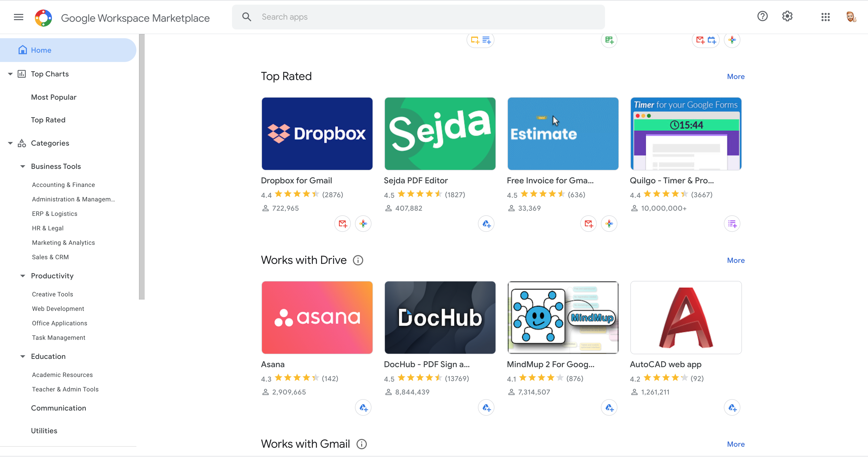
Task: Open the AutoCAD web app title
Action: (665, 364)
